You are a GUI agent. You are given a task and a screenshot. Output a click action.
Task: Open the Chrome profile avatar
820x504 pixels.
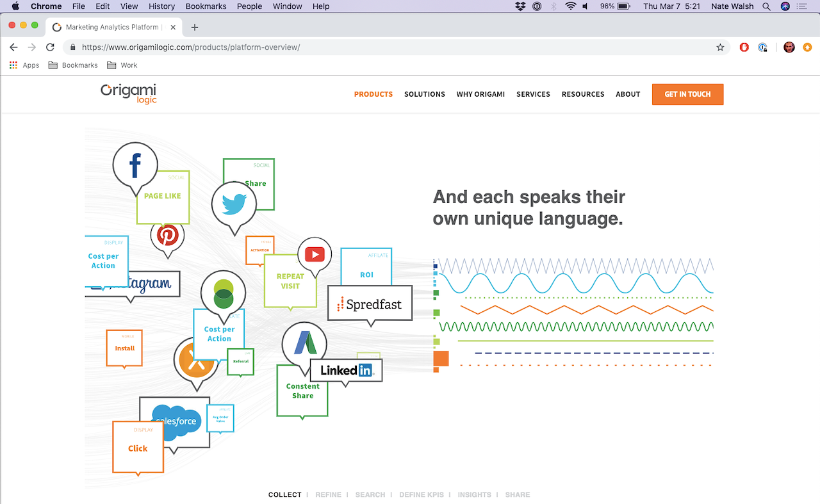pos(789,47)
